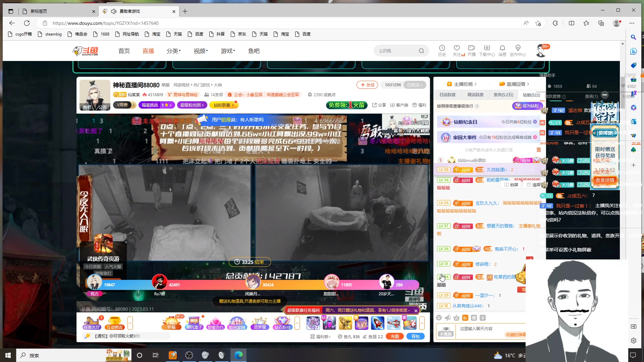Viewport: 644px width, 362px height.
Task: Open the 钻石粉丝 diamond icon
Action: [282, 323]
